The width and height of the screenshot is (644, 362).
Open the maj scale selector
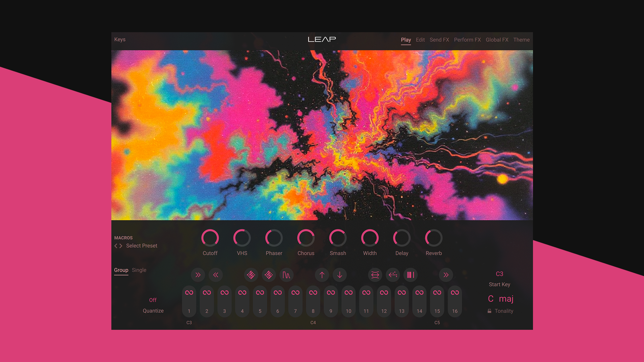point(505,299)
